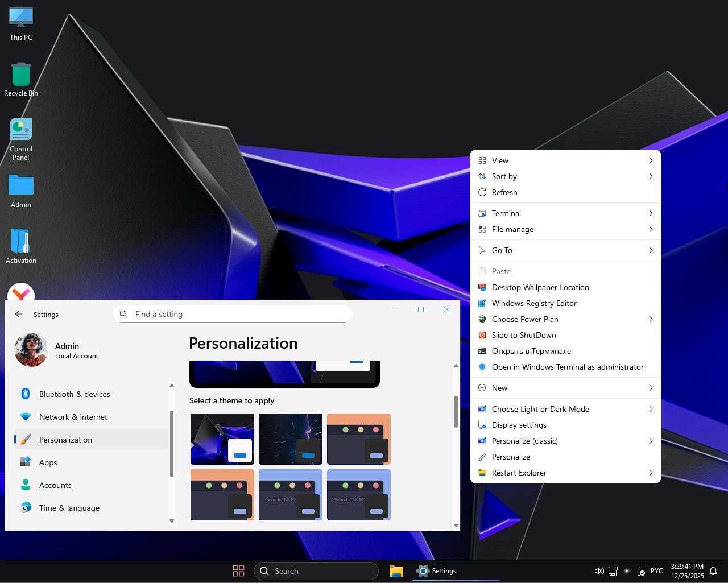Open File Explorer from the taskbar

(396, 570)
